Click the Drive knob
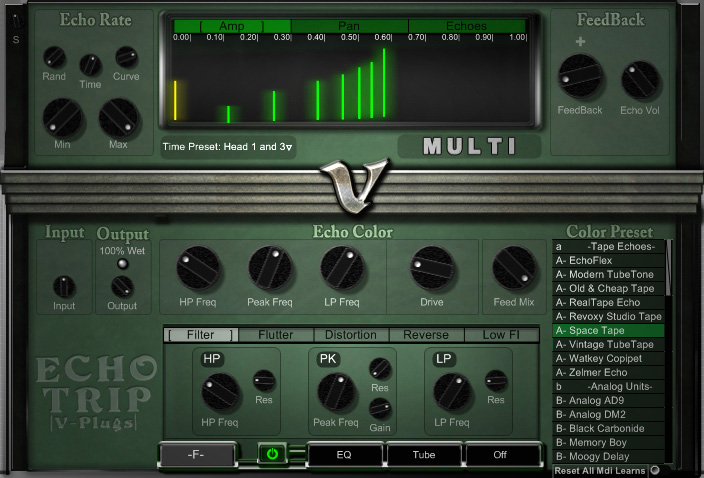The width and height of the screenshot is (704, 478). pyautogui.click(x=431, y=268)
